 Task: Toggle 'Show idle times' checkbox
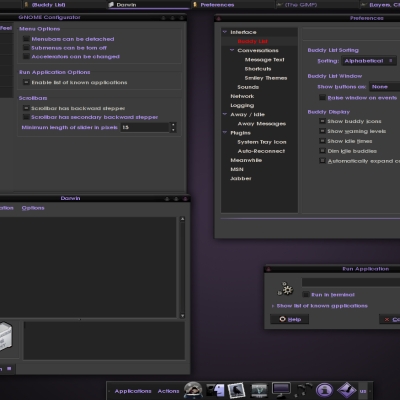click(x=322, y=141)
